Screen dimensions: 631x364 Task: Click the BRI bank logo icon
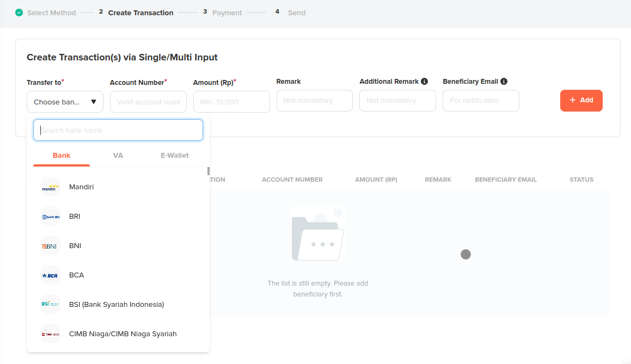50,217
